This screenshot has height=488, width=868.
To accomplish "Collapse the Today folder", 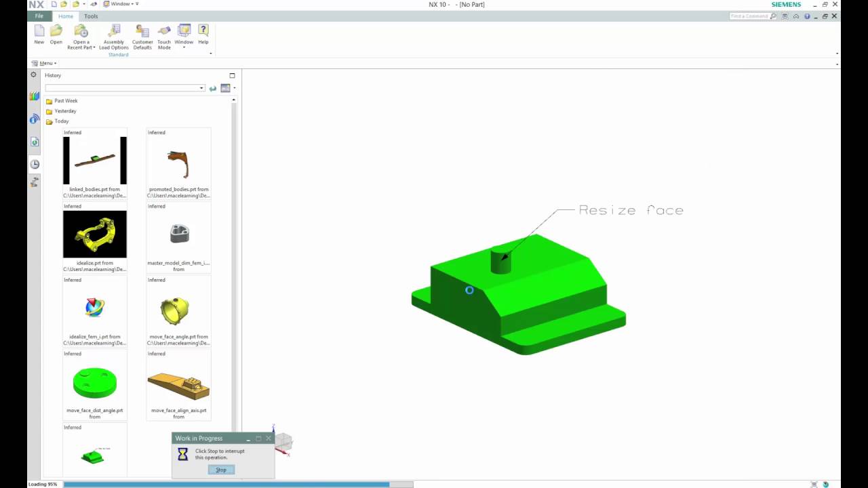I will click(57, 121).
